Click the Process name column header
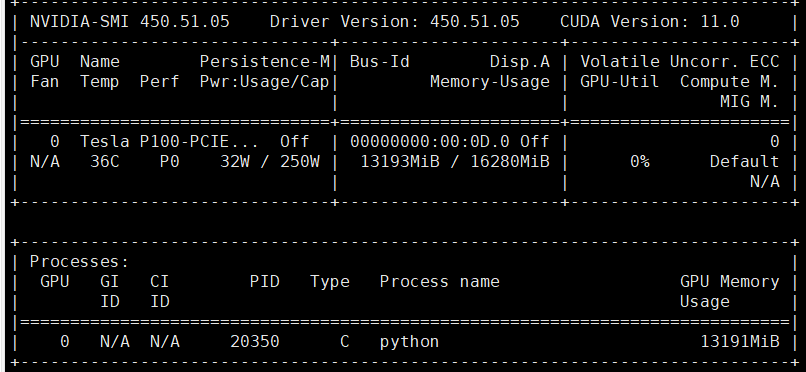806x372 pixels. (x=439, y=282)
